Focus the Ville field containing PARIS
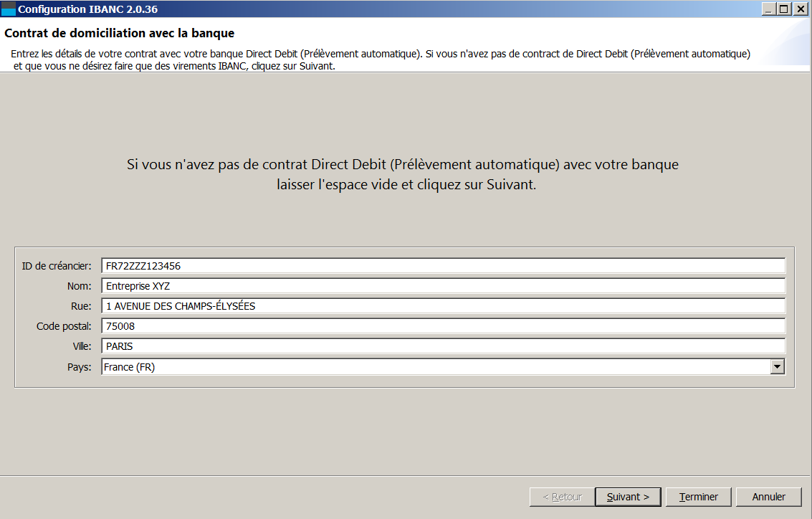The height and width of the screenshot is (519, 812). point(443,346)
